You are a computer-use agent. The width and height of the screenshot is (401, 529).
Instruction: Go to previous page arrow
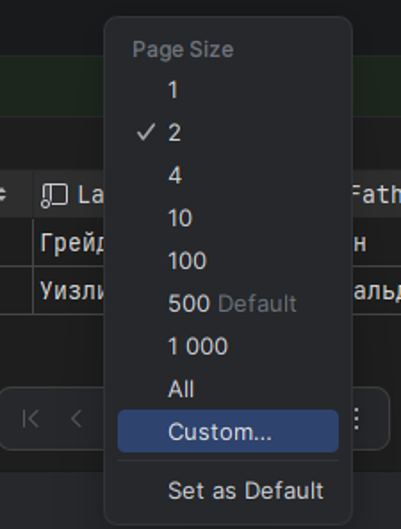(77, 419)
